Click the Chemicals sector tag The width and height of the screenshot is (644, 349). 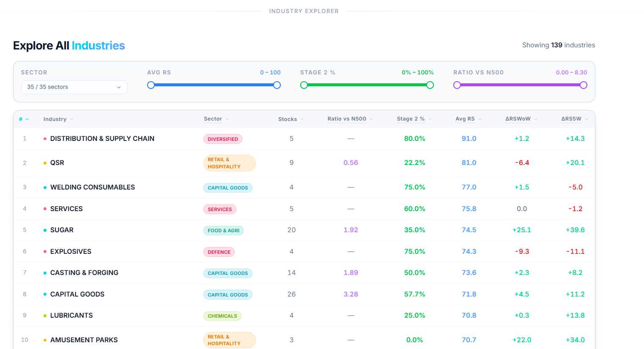click(x=222, y=316)
